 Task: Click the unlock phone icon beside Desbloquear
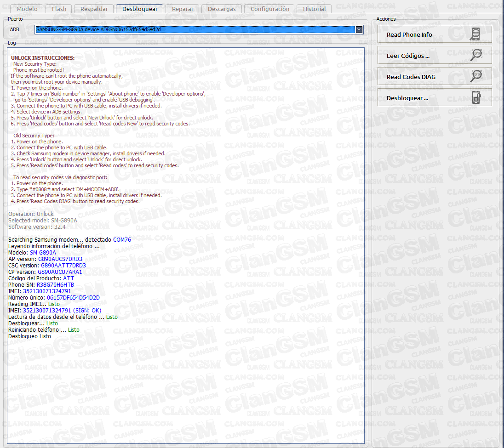click(476, 97)
